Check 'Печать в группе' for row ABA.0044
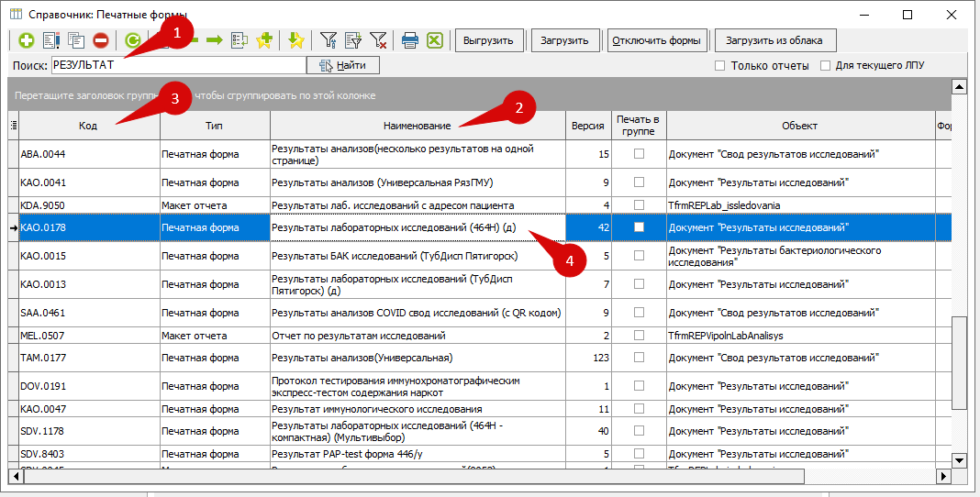The image size is (980, 497). 639,154
